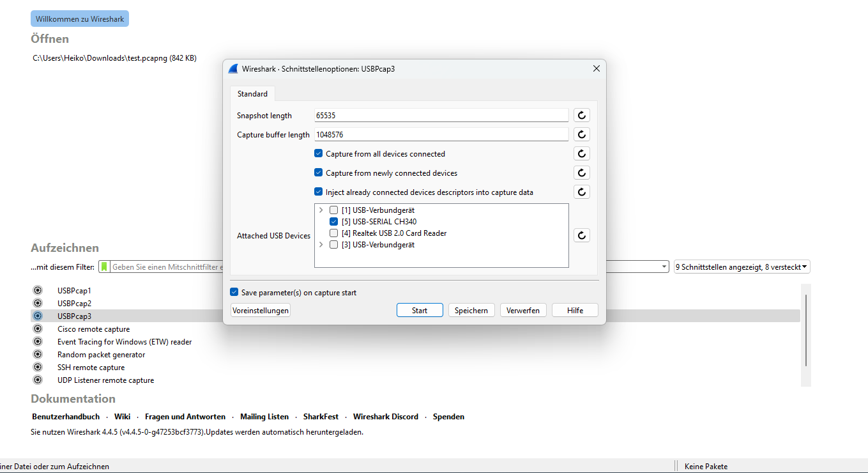Viewport: 868px width, 473px height.
Task: Reset Snapshot length to default
Action: pos(581,115)
